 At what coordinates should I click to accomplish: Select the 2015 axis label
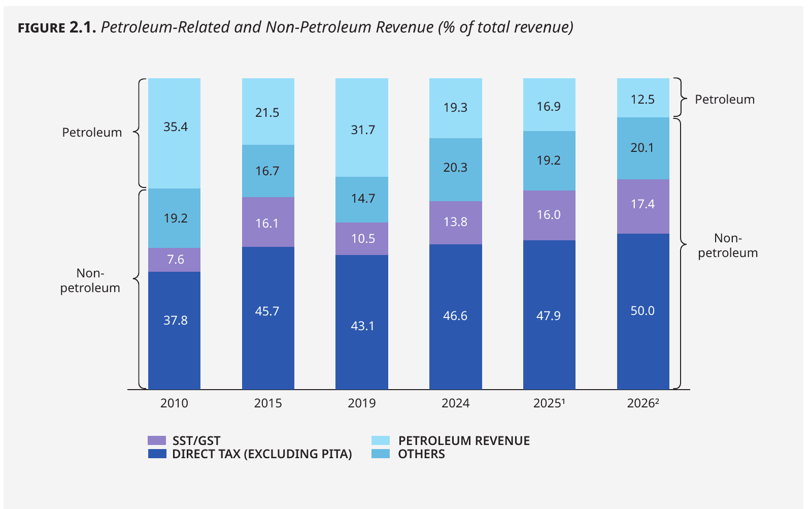[268, 403]
